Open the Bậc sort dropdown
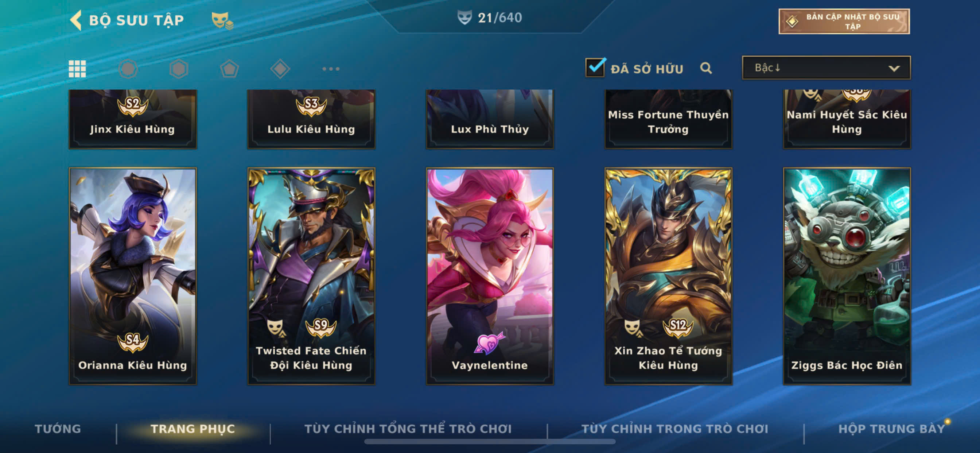Viewport: 980px width, 453px height. [826, 68]
